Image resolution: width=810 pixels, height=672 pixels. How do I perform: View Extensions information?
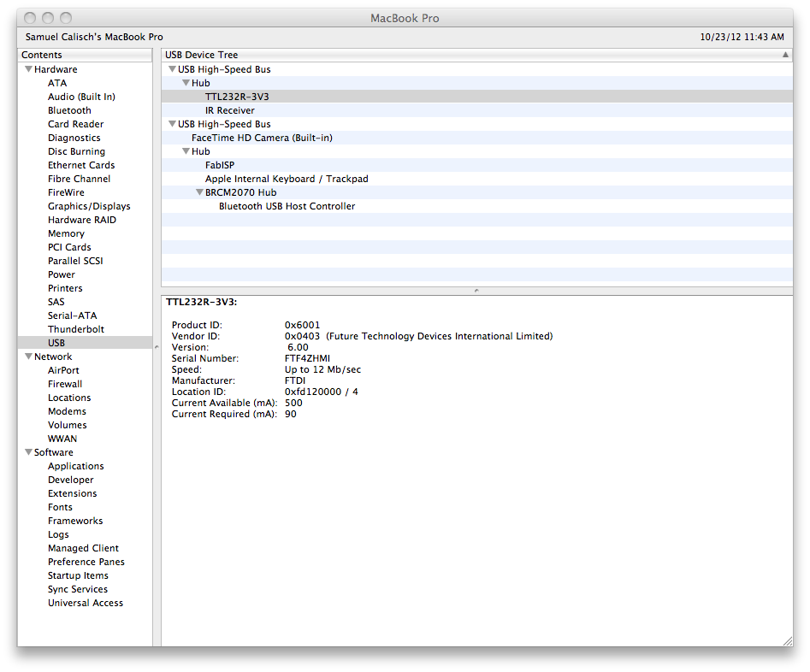pos(73,493)
